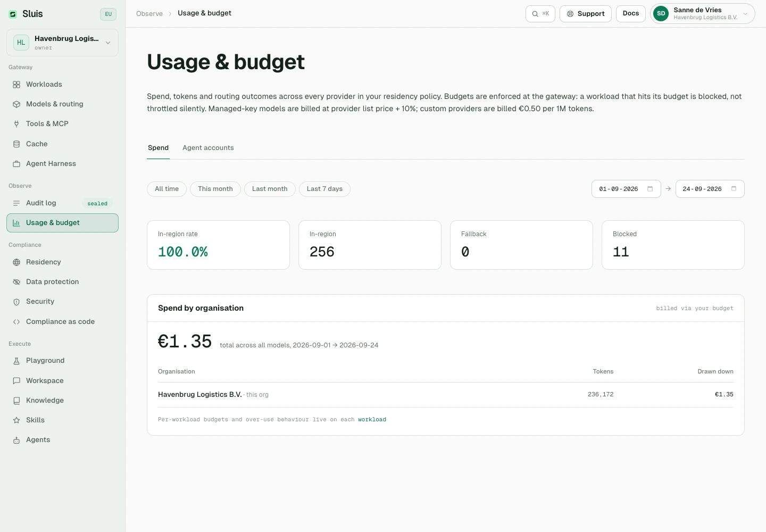The image size is (766, 532).
Task: Click the Data protection eye icon
Action: [x=16, y=282]
